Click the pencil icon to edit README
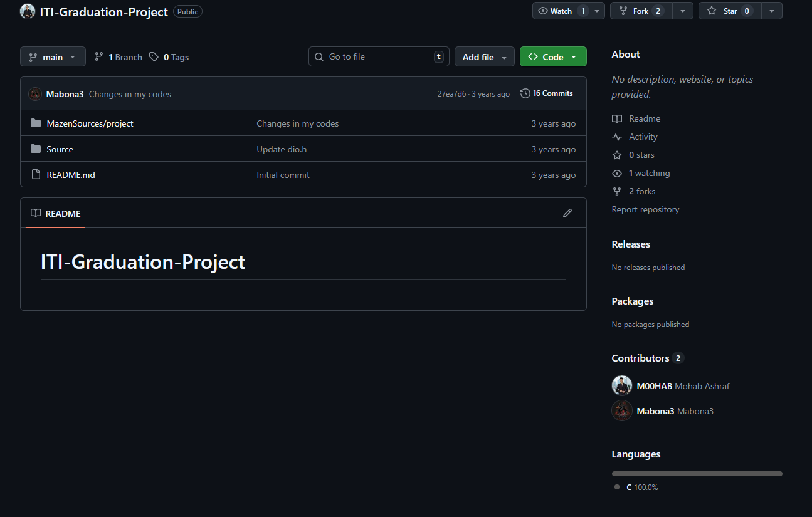This screenshot has width=812, height=517. pos(567,213)
